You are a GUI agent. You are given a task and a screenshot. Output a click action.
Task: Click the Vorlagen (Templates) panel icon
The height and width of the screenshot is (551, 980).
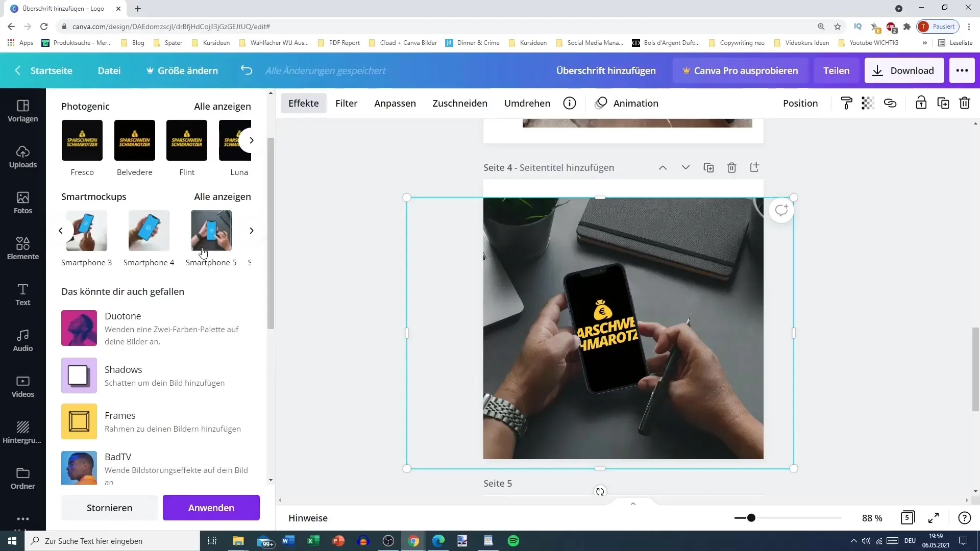[22, 110]
